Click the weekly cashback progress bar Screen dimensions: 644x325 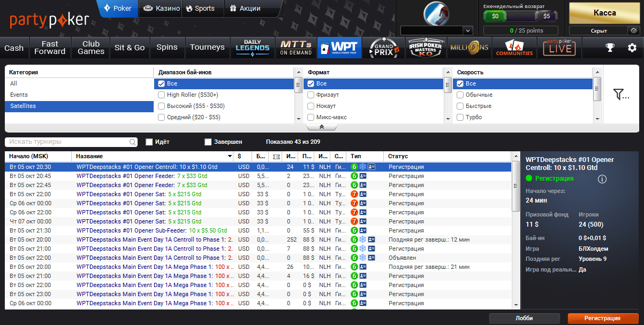520,16
